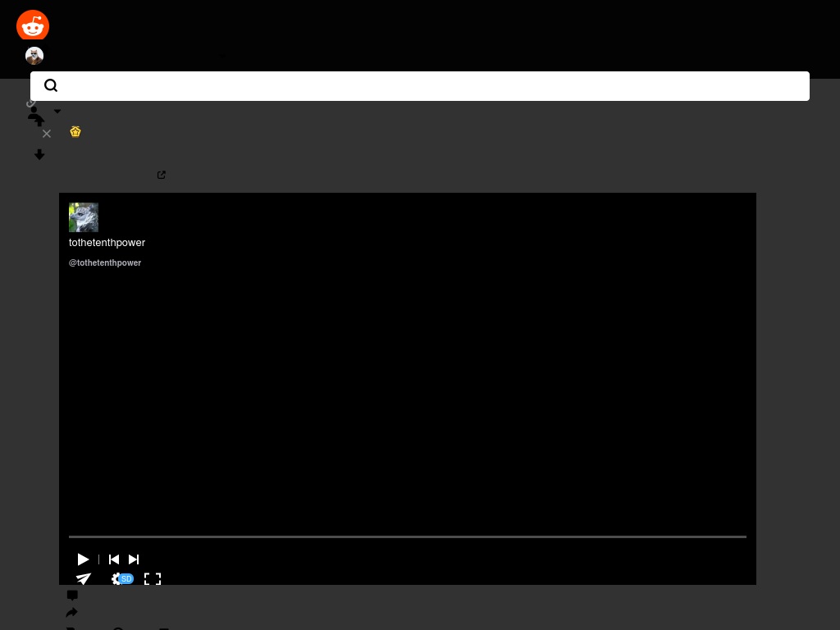Open the tothetenthpower display name
This screenshot has width=840, height=630.
107,243
